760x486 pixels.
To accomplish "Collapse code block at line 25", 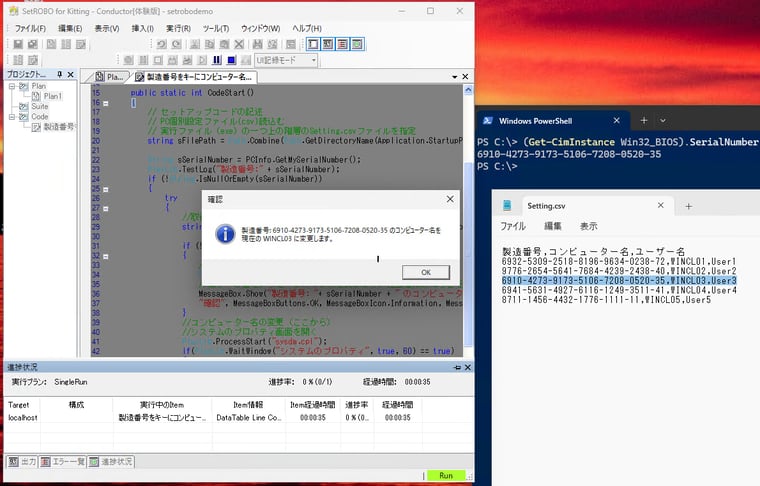I will click(x=106, y=189).
